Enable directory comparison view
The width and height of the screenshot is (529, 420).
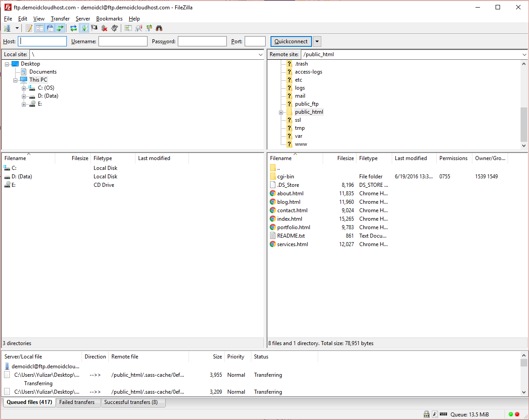coord(129,28)
